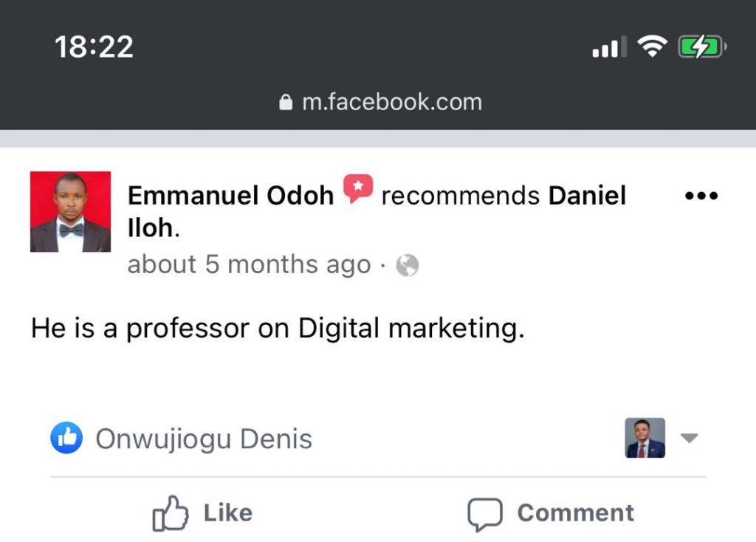Tap the battery charging indicator
756x542 pixels.
702,49
